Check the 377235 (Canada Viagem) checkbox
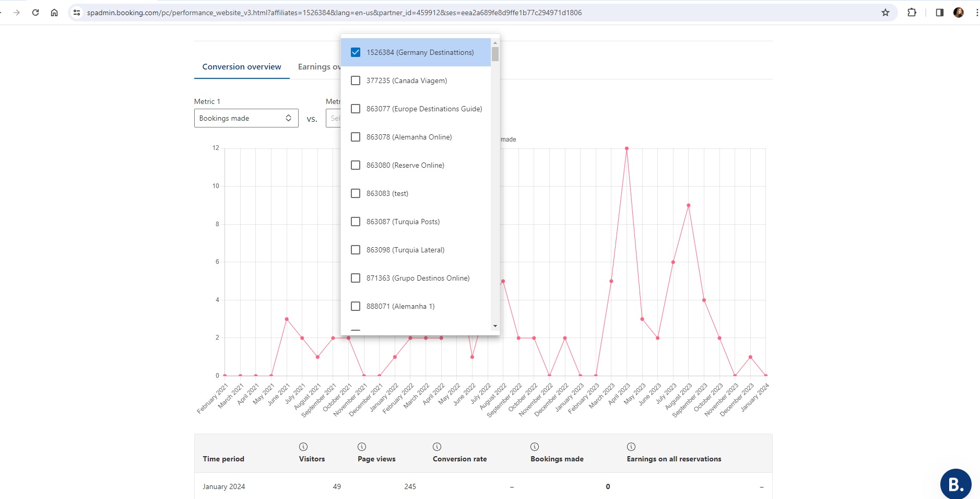The height and width of the screenshot is (499, 980). (x=356, y=80)
